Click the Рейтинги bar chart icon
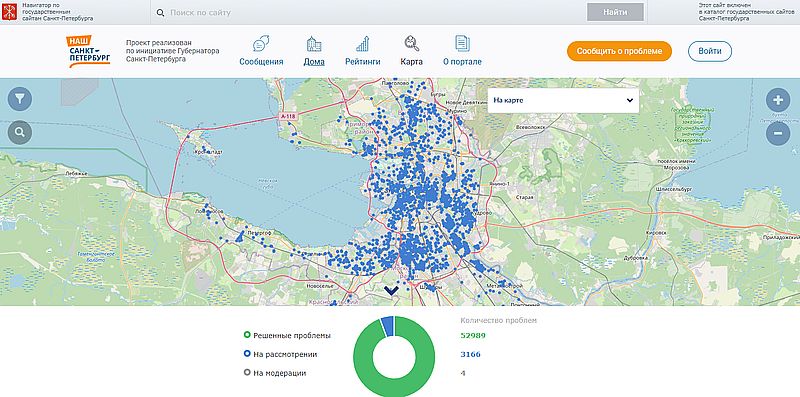The width and height of the screenshot is (800, 397). [363, 43]
